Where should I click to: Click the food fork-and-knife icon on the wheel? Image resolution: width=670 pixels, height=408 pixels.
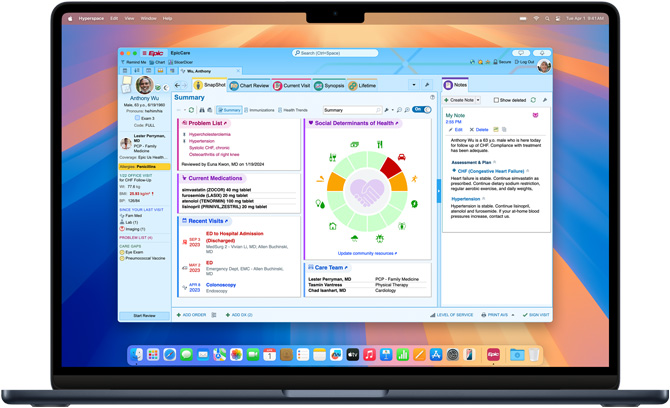(x=380, y=145)
